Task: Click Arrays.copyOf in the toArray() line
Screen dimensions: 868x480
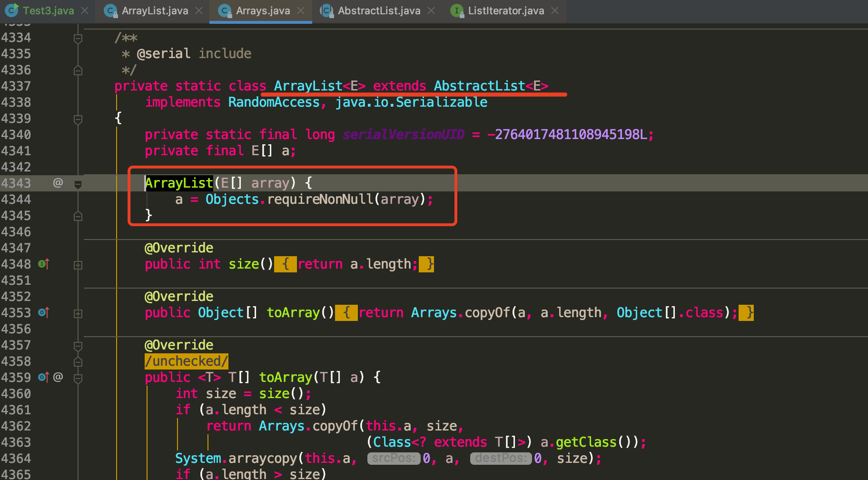Action: click(460, 312)
